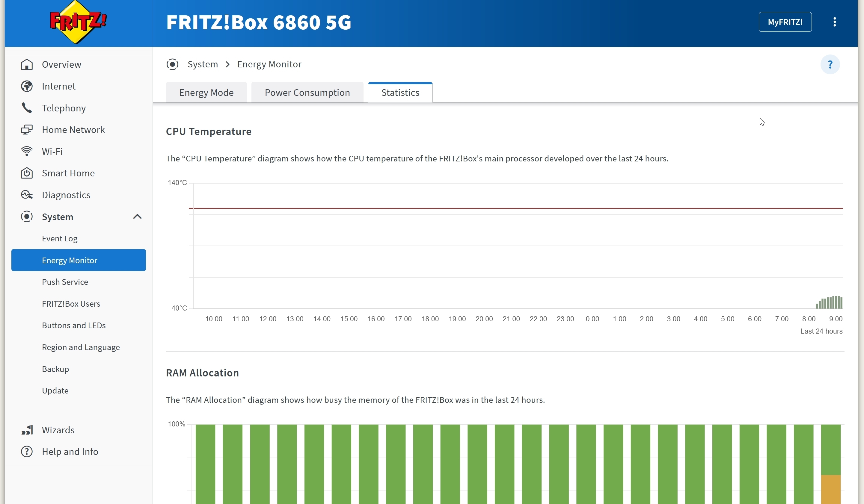This screenshot has height=504, width=864.
Task: Click the Diagnostics pulse icon
Action: [27, 195]
